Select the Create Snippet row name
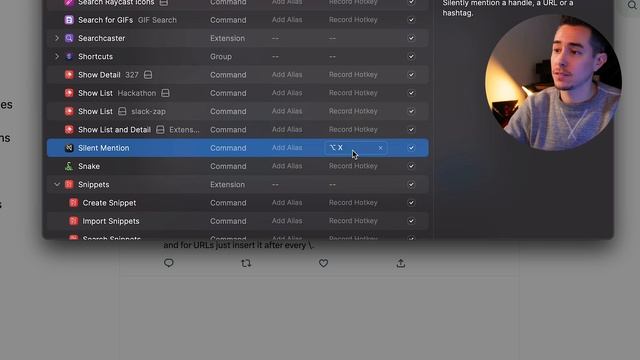Image resolution: width=640 pixels, height=360 pixels. [x=109, y=203]
